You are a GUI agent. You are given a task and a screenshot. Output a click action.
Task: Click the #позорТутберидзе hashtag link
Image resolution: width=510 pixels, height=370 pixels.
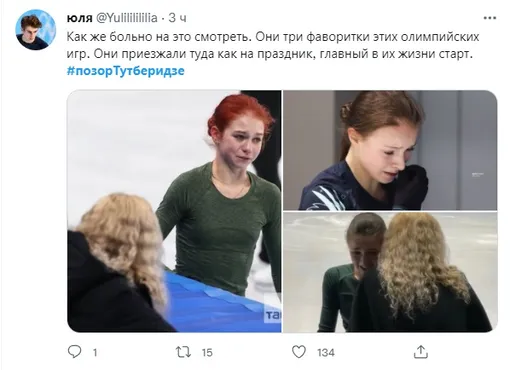pyautogui.click(x=126, y=71)
